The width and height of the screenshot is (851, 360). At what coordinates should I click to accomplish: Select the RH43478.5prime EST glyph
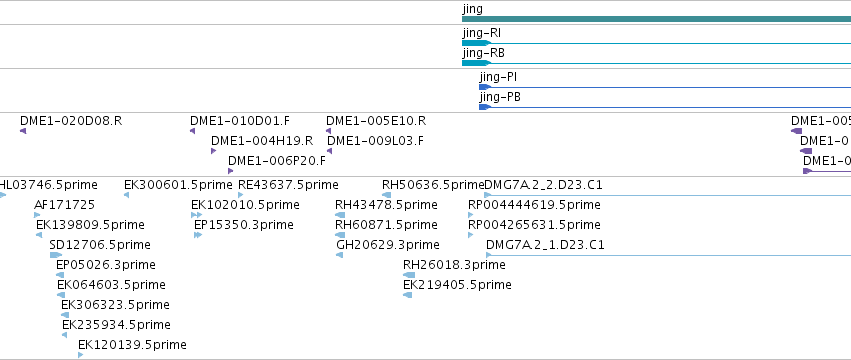tap(340, 215)
